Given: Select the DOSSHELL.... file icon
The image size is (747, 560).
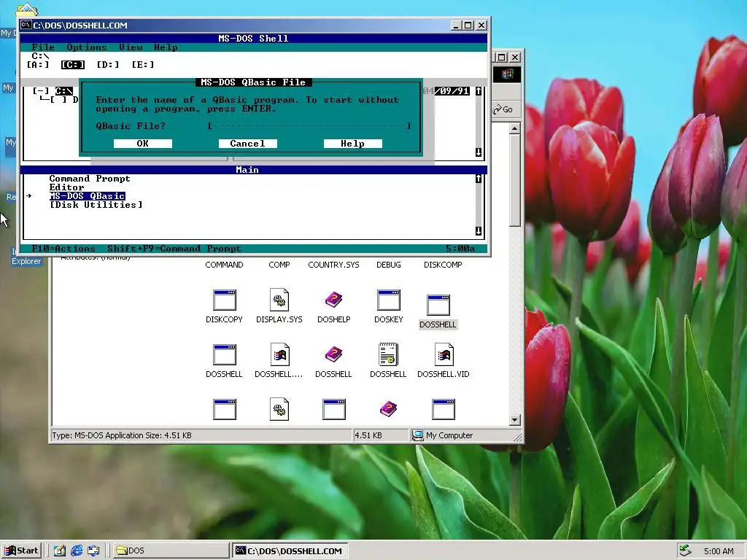Looking at the screenshot, I should point(279,355).
